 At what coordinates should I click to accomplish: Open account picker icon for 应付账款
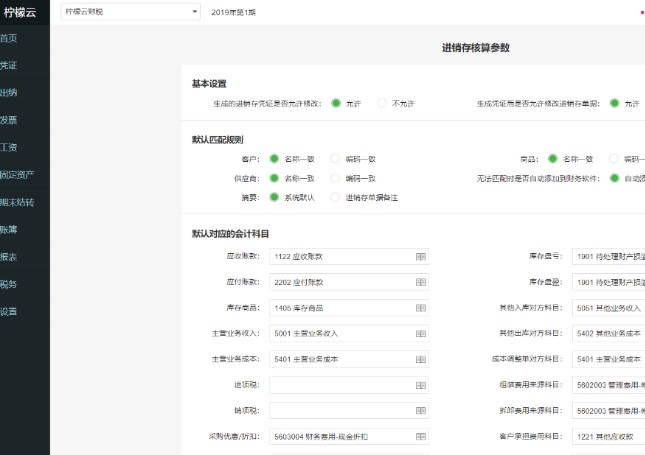(421, 283)
